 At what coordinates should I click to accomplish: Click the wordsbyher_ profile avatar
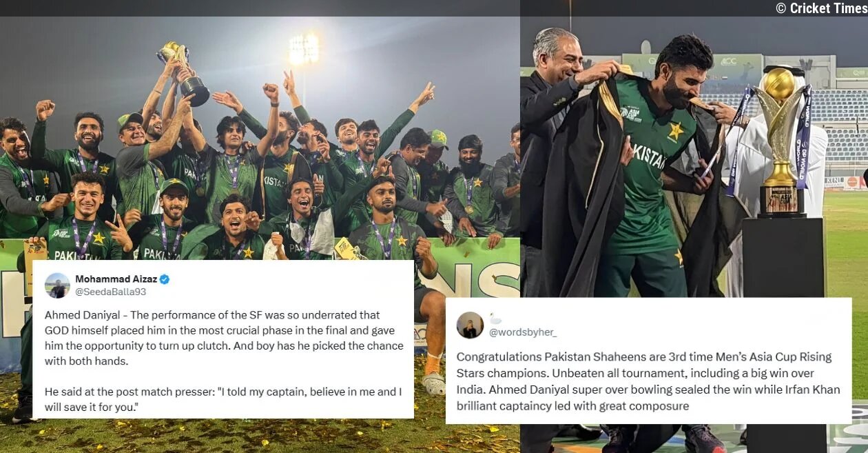tap(470, 325)
